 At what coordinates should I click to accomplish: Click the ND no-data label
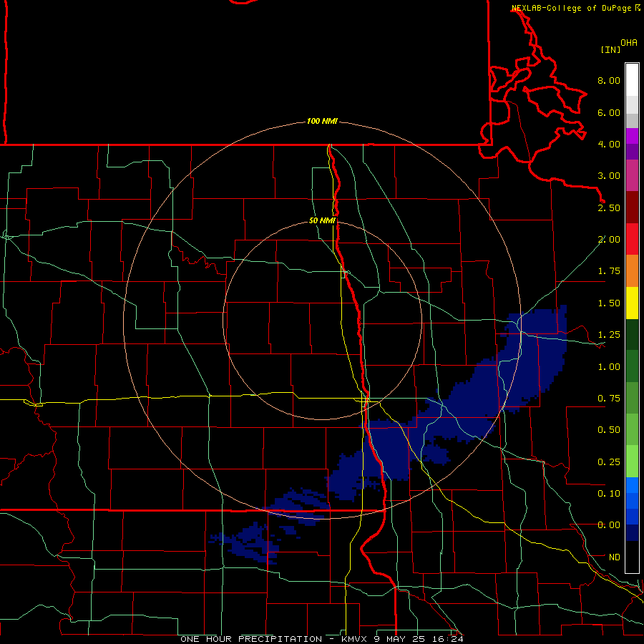tap(615, 557)
